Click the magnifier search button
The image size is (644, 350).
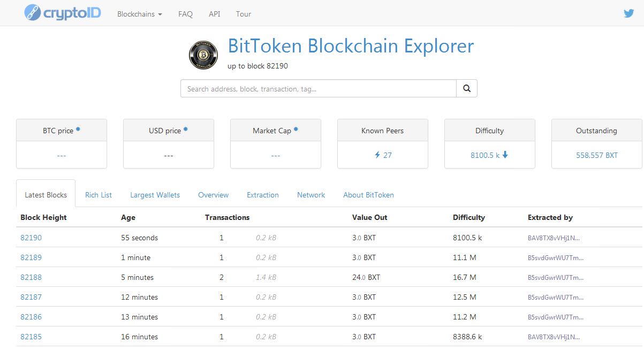(x=467, y=88)
